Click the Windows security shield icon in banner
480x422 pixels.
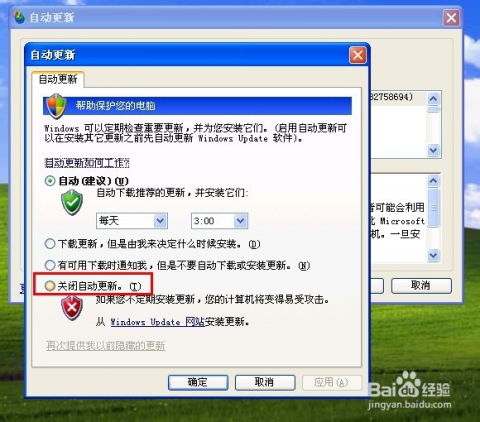56,106
